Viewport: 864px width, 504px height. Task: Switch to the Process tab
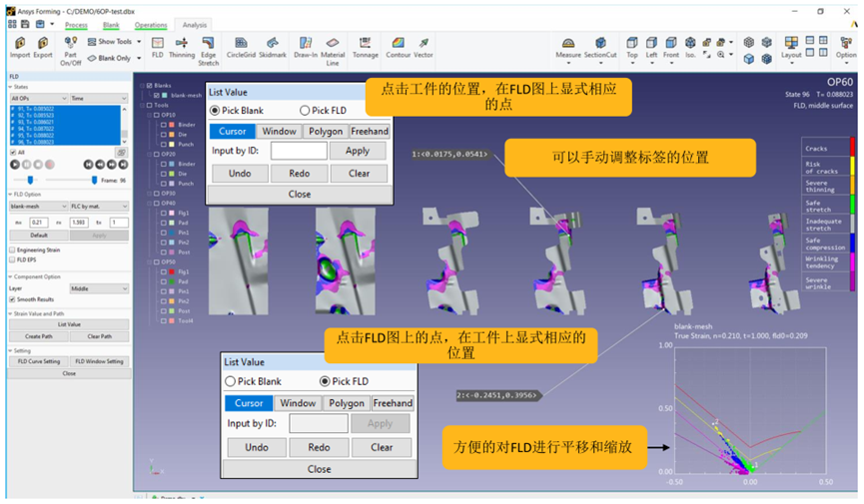tap(76, 25)
